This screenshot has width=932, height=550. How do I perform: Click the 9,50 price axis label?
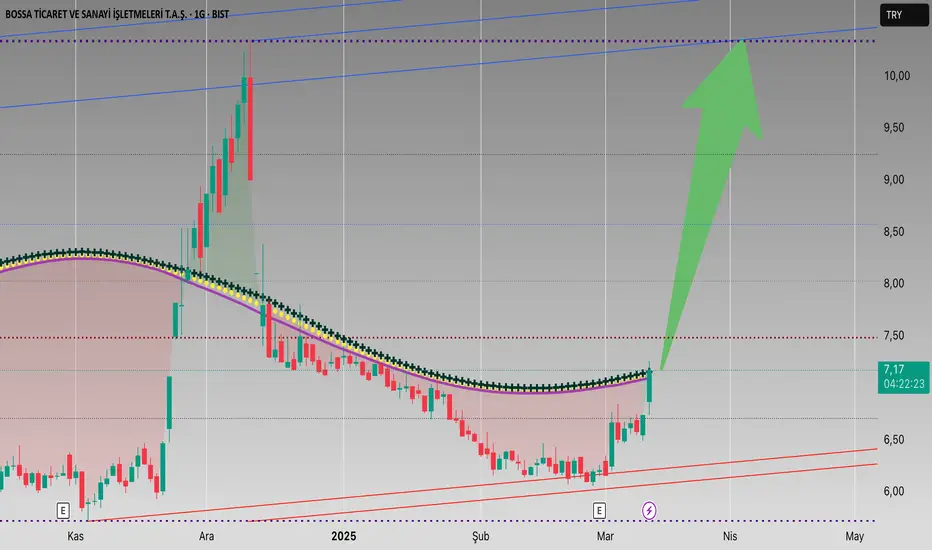tap(894, 127)
